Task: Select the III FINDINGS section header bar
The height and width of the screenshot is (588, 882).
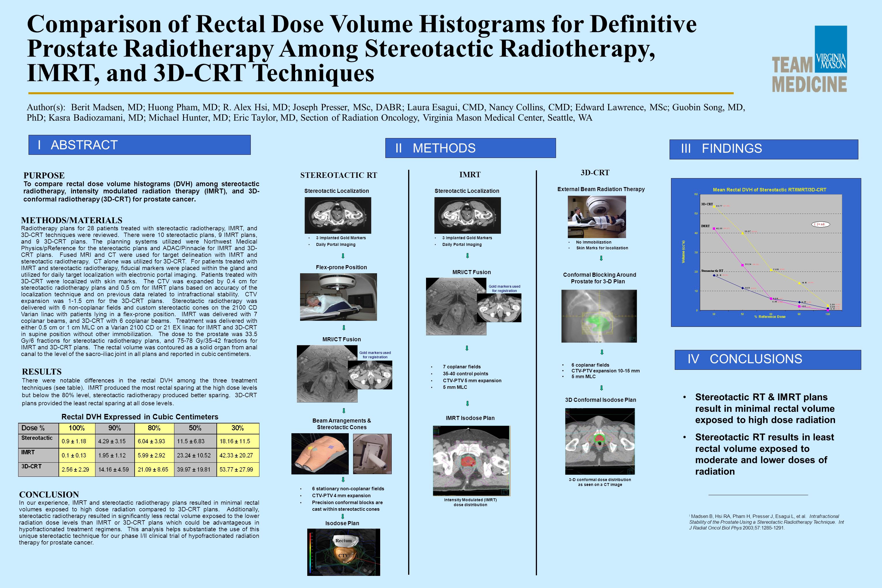Action: [x=764, y=149]
